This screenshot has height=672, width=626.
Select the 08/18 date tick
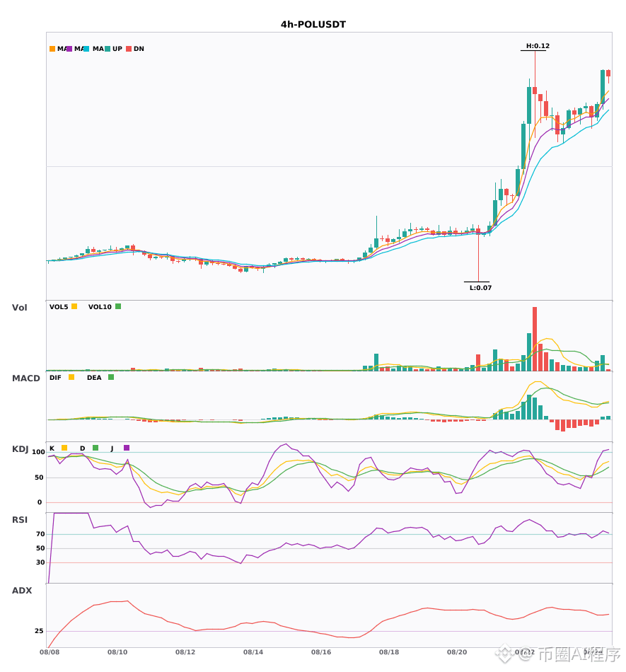(389, 652)
